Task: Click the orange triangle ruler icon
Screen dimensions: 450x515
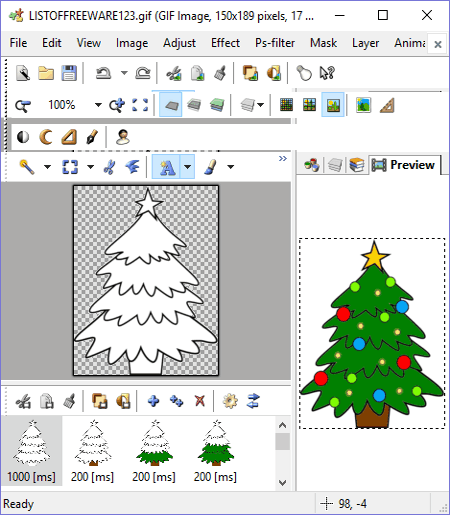Action: coord(69,137)
